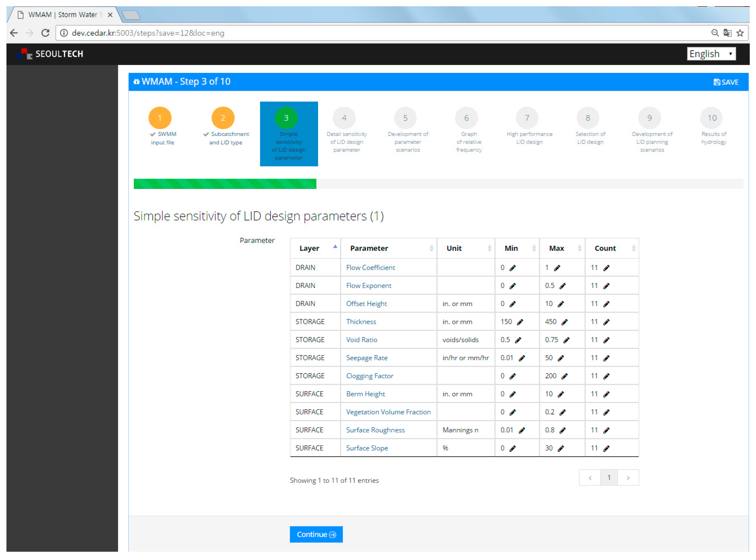Screen dimensions: 756x560
Task: Edit Max pencil for Thickness row
Action: pos(564,322)
